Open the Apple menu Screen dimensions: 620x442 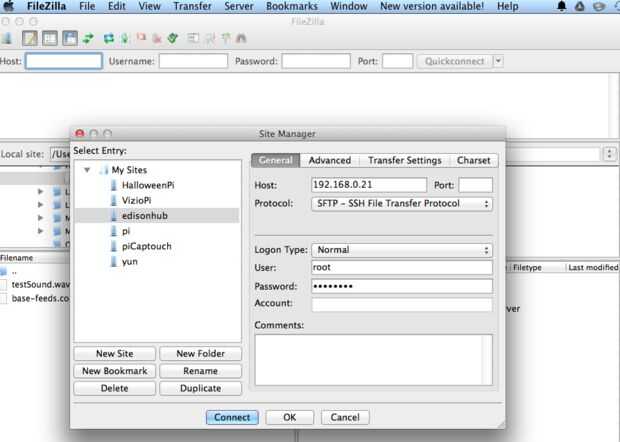[9, 6]
